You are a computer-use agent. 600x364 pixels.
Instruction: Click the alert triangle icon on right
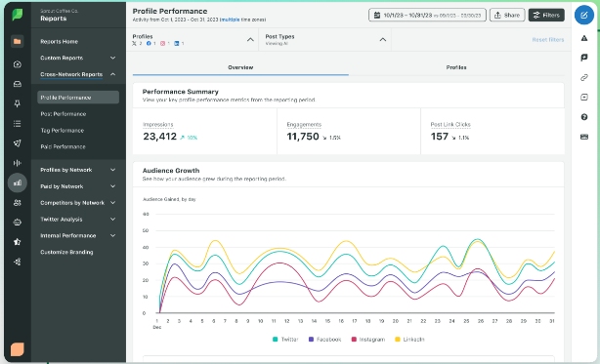pos(584,38)
